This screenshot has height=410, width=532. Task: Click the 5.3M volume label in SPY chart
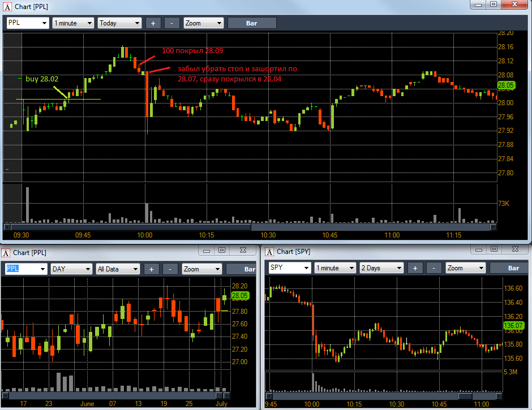coord(510,372)
